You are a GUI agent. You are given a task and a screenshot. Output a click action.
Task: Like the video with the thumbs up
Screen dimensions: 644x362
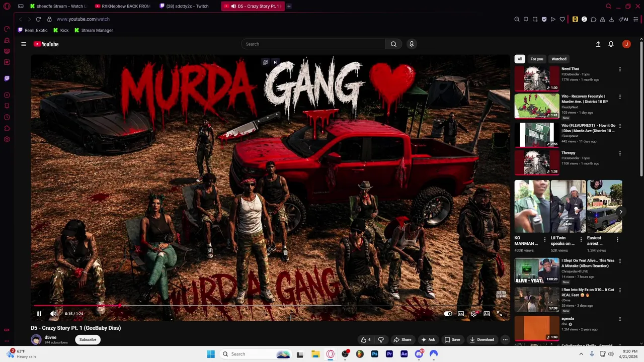(366, 339)
